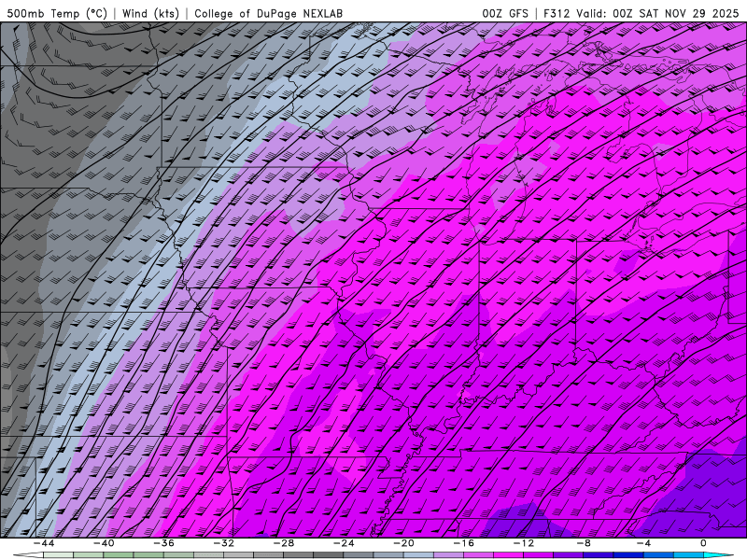Click the -32 colorbar label
The width and height of the screenshot is (747, 560).
tap(223, 543)
